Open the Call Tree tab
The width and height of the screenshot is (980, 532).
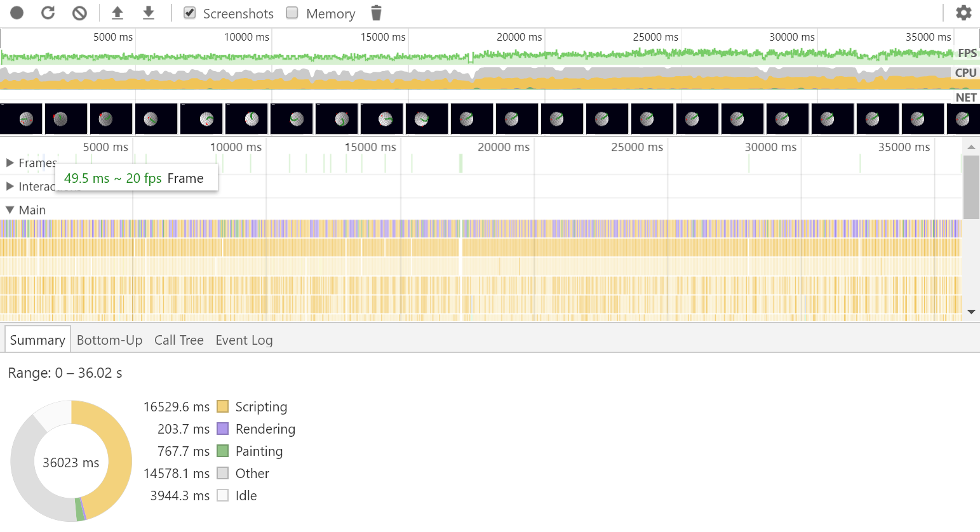click(x=179, y=340)
